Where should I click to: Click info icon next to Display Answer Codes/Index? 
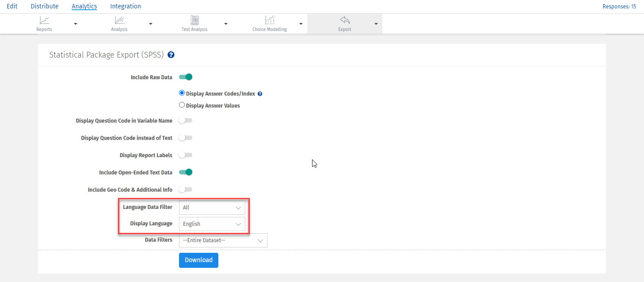coord(260,94)
